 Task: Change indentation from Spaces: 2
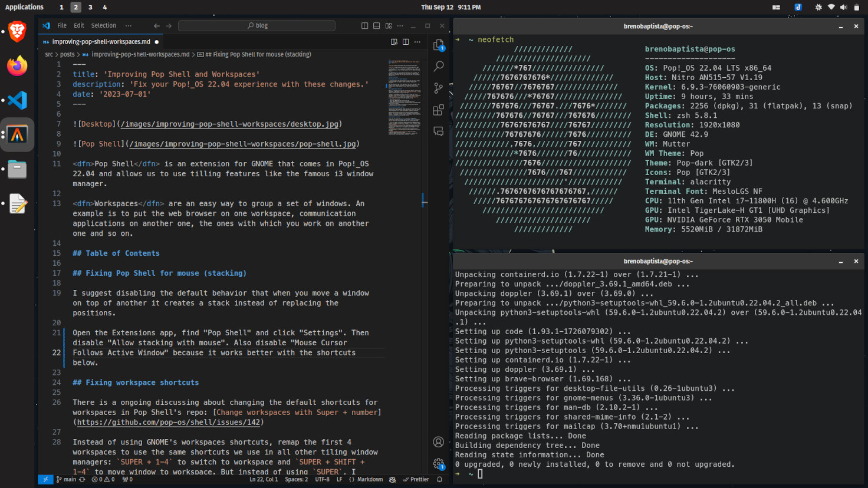click(296, 480)
